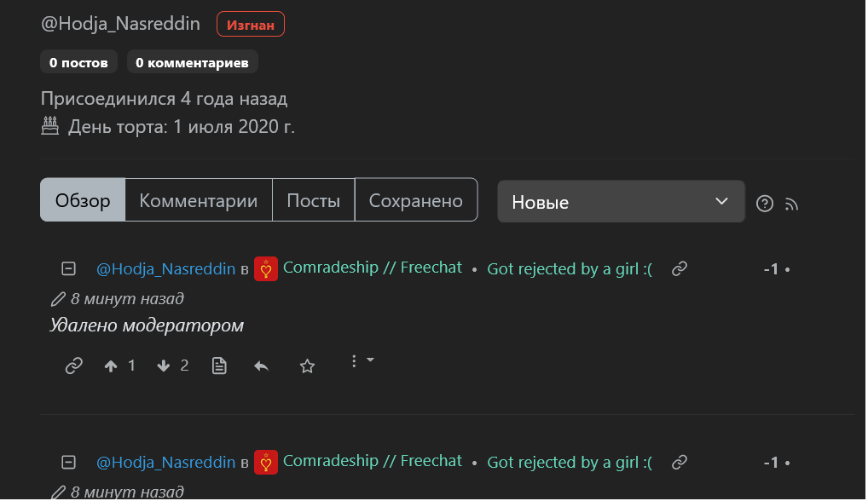Viewport: 868px width, 501px height.
Task: Collapse the second comment
Action: pos(69,462)
